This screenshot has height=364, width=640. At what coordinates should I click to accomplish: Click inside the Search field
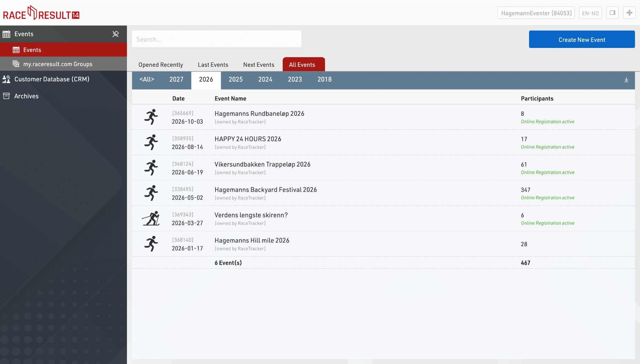[217, 39]
